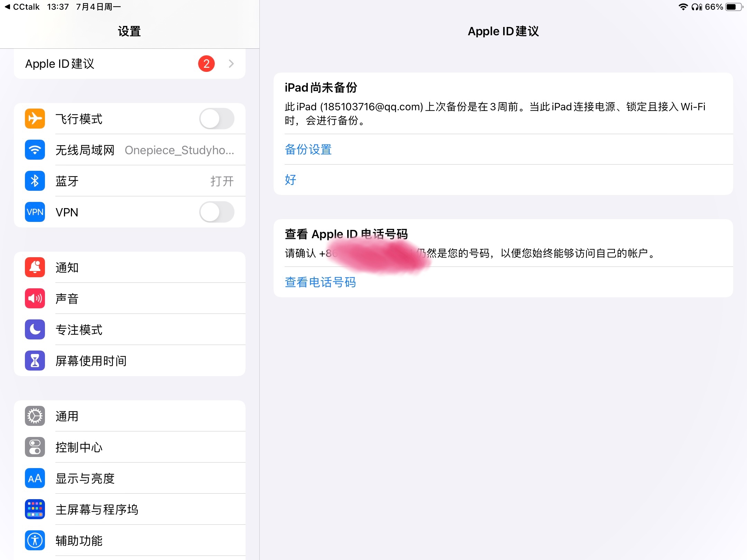This screenshot has width=747, height=560.
Task: Tap the Sounds speaker icon
Action: tap(35, 298)
